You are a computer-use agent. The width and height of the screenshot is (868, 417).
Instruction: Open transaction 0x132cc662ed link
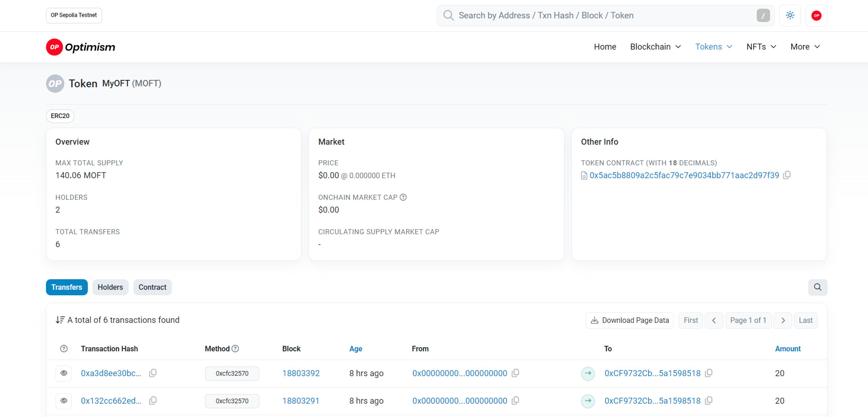click(111, 401)
